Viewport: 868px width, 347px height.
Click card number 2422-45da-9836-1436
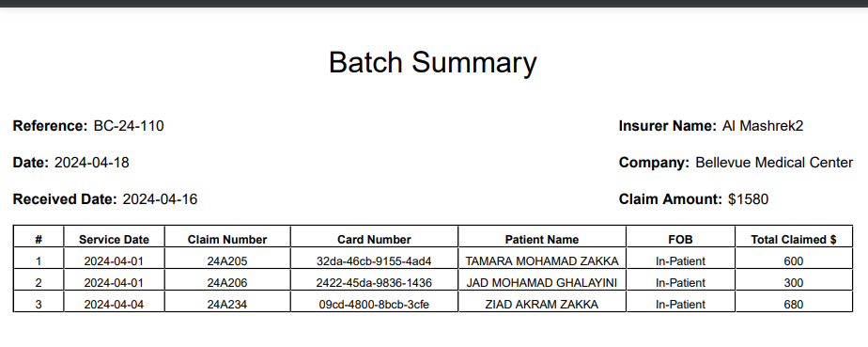(374, 283)
